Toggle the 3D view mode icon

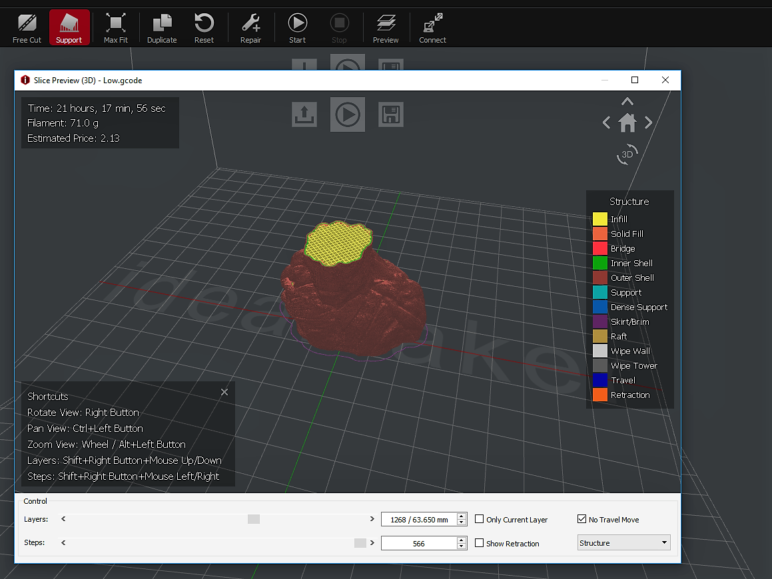[627, 154]
